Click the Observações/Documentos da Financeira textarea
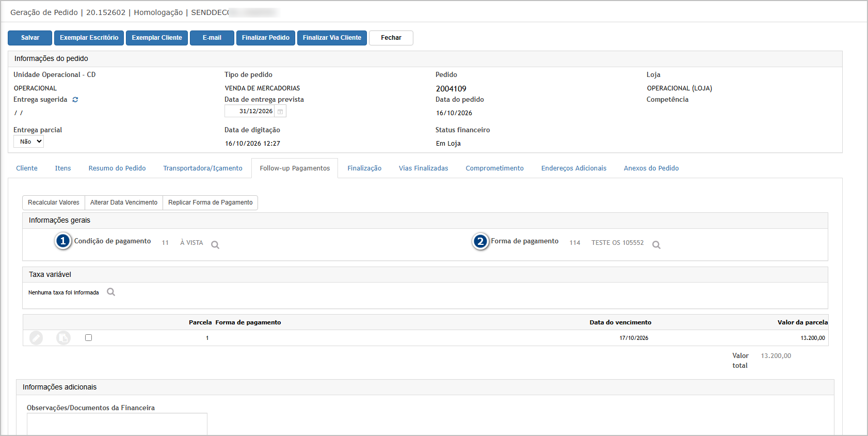868x436 pixels. click(x=117, y=424)
